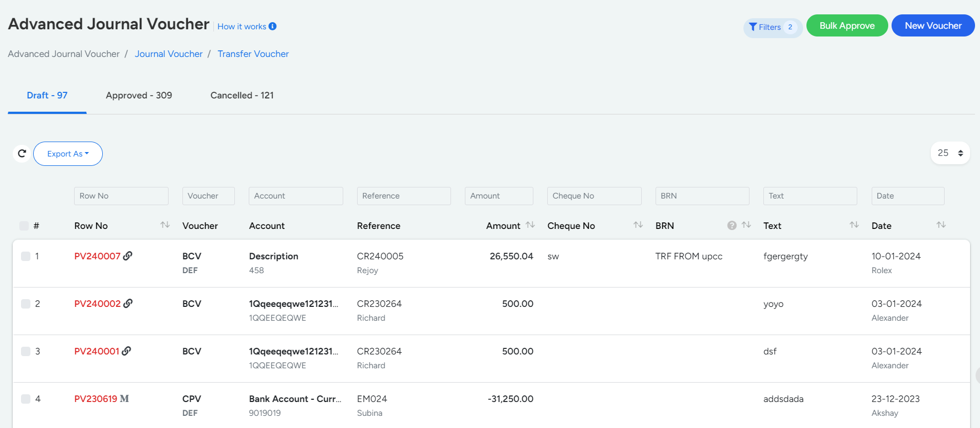Focus the Text filter field
This screenshot has width=980, height=428.
click(x=810, y=196)
